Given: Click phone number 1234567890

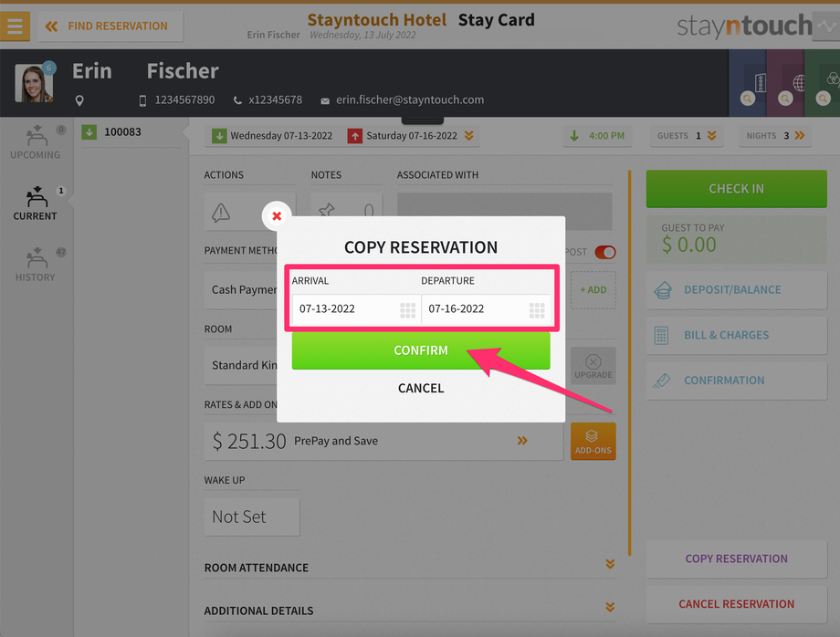Looking at the screenshot, I should [184, 100].
